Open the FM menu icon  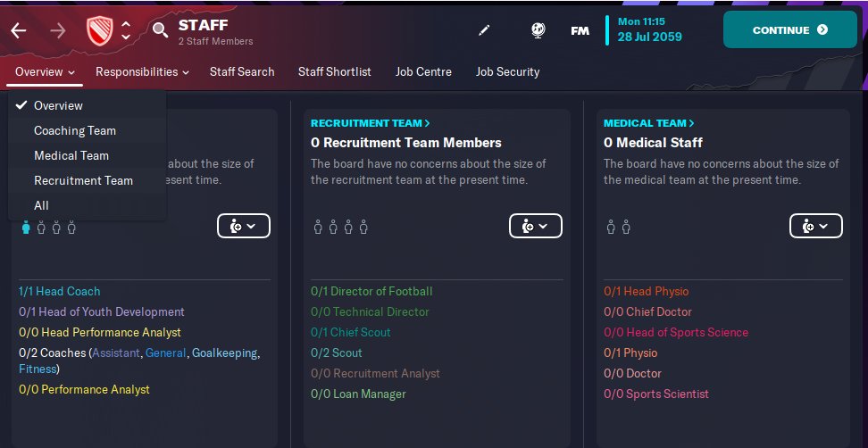[580, 30]
